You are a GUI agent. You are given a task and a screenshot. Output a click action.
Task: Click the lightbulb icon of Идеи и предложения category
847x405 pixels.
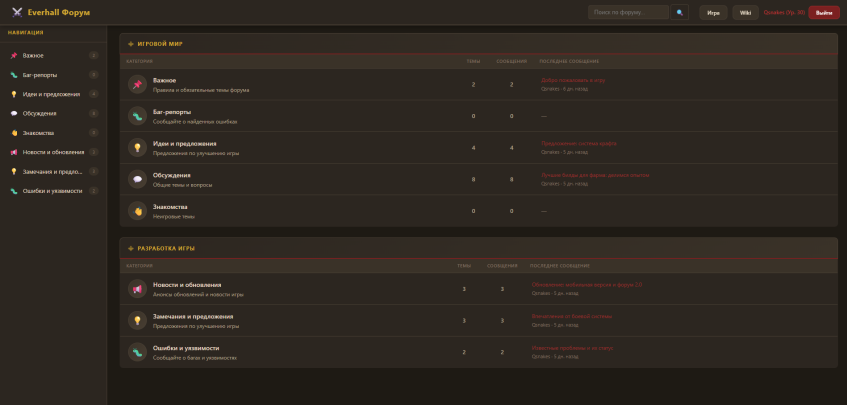point(138,148)
